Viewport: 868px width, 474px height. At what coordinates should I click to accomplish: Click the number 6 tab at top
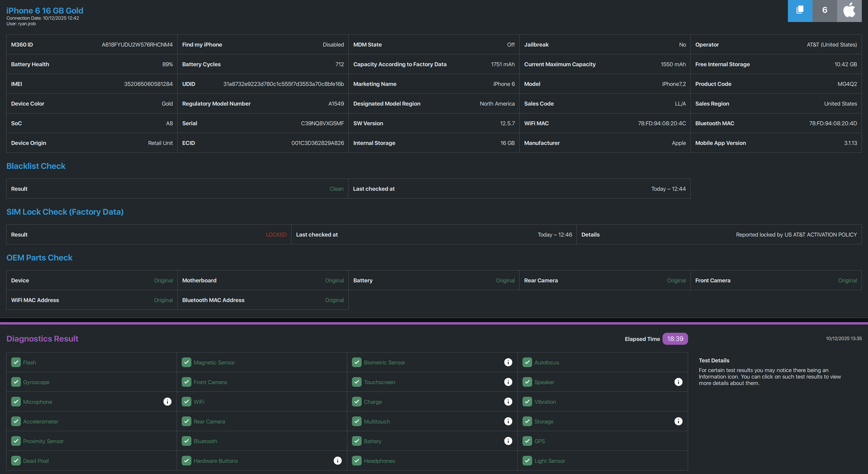click(824, 10)
